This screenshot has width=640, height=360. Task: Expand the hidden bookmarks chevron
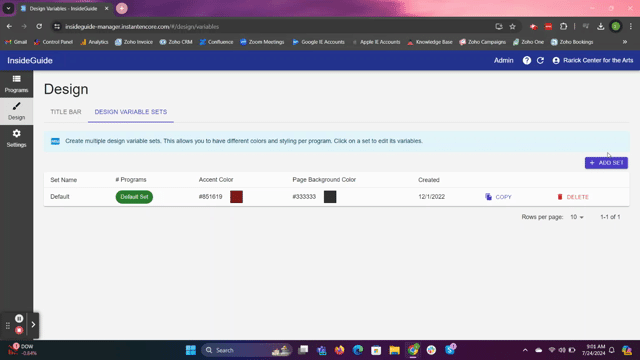tap(624, 42)
